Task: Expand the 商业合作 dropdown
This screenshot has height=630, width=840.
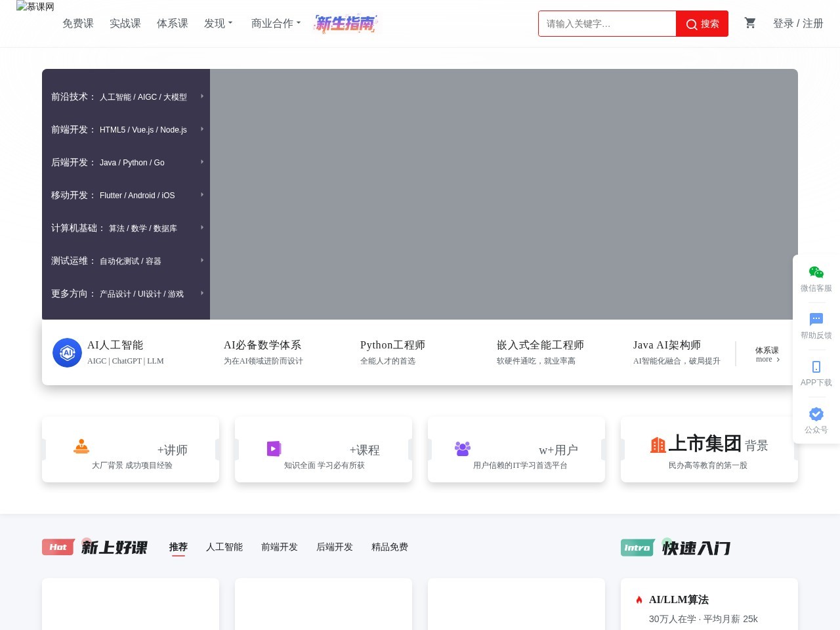Action: pos(275,23)
